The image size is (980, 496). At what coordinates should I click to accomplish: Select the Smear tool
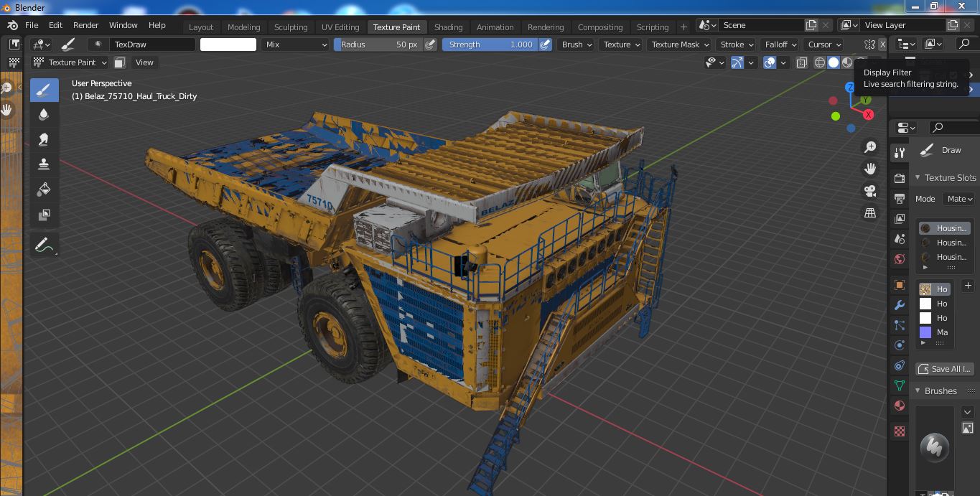click(x=44, y=139)
